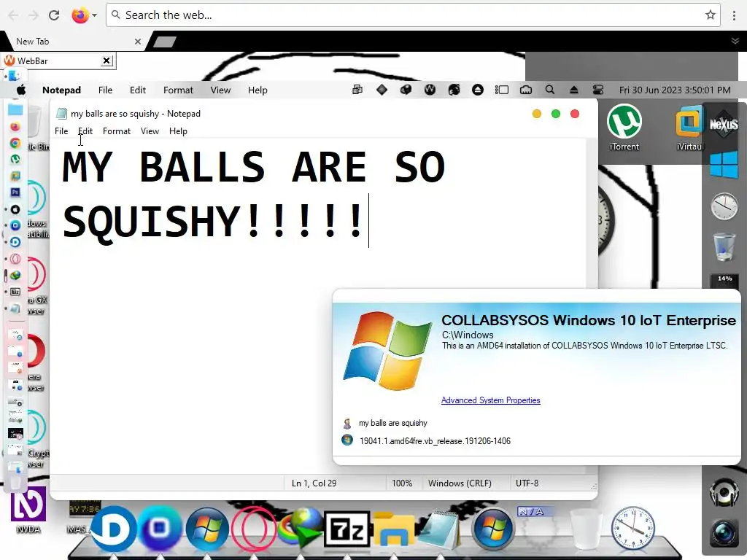Open the Edit menu inside the Notepad window
Image resolution: width=747 pixels, height=560 pixels.
pyautogui.click(x=85, y=131)
